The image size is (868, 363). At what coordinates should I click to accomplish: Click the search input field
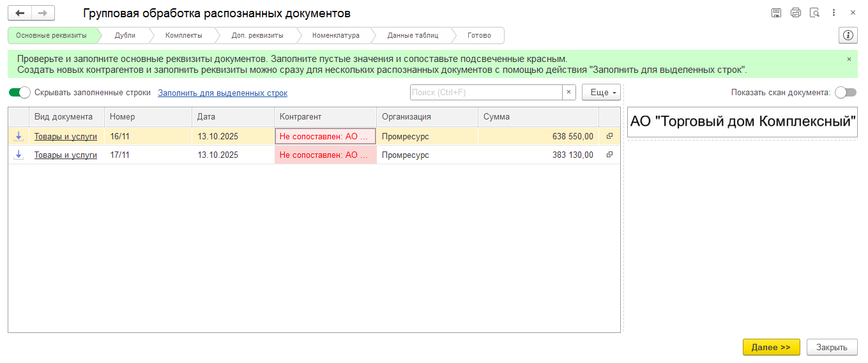click(485, 93)
